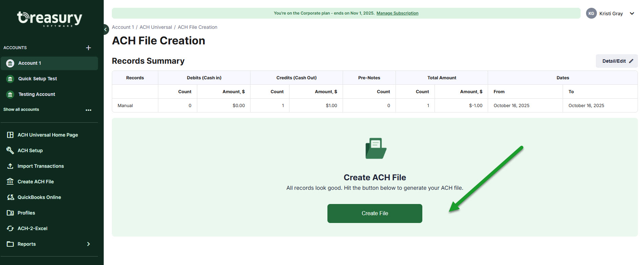Click the KG user avatar
Viewport: 644px width, 265px height.
pos(591,14)
